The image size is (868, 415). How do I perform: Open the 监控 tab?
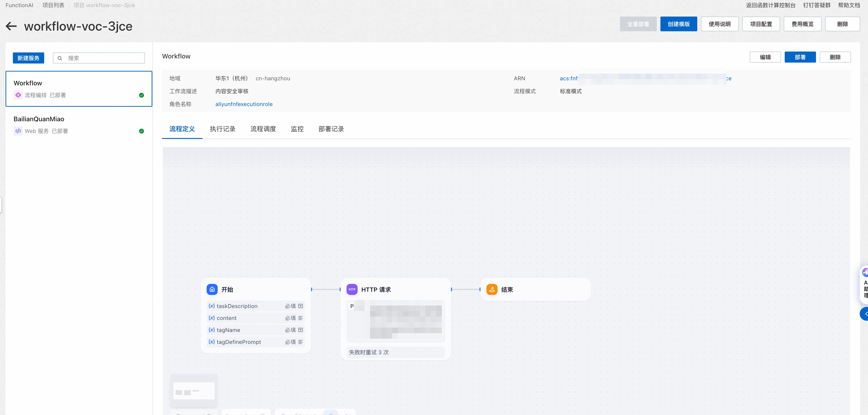coord(297,129)
